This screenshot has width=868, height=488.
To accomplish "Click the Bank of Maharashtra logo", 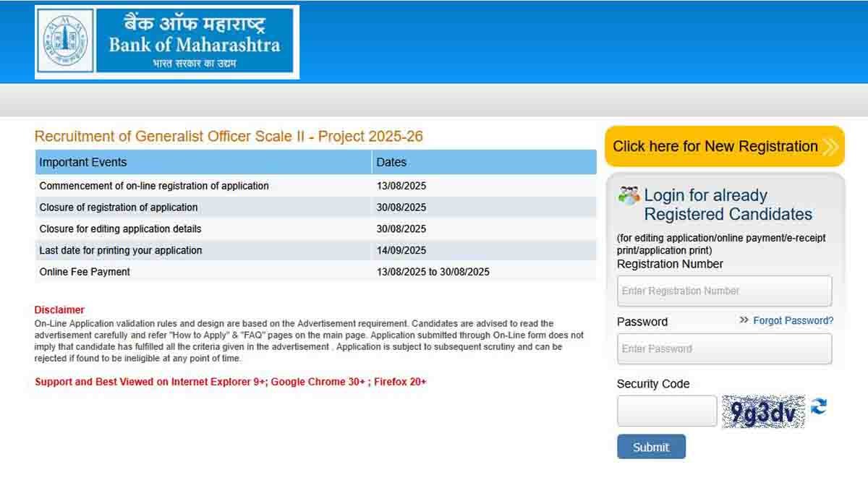I will (x=167, y=42).
